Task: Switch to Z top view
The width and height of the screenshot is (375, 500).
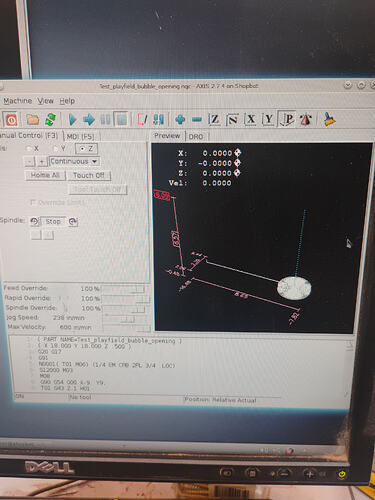Action: 214,119
